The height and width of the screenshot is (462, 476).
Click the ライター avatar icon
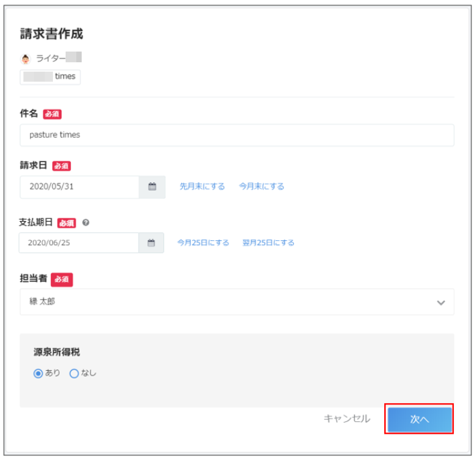coord(25,58)
